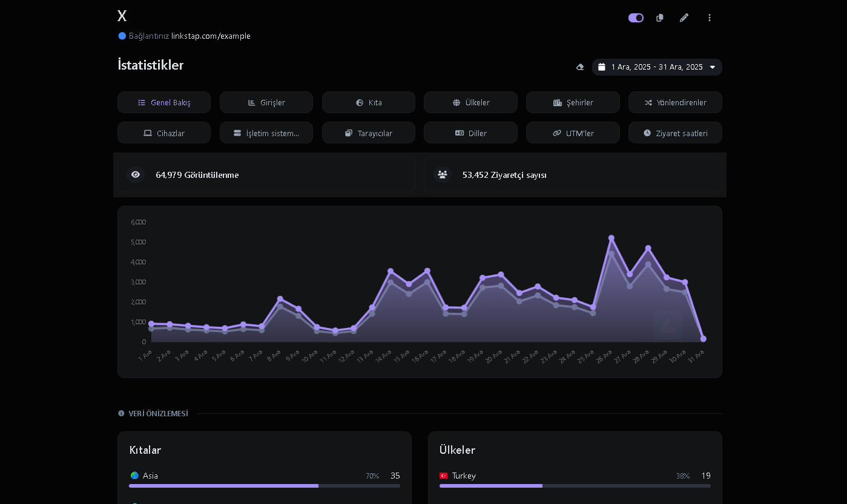Open the date range picker
847x504 pixels.
(657, 67)
